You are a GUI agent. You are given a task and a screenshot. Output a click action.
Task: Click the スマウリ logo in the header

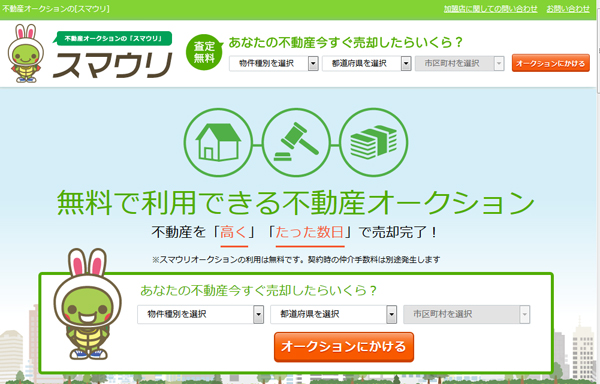pyautogui.click(x=113, y=65)
